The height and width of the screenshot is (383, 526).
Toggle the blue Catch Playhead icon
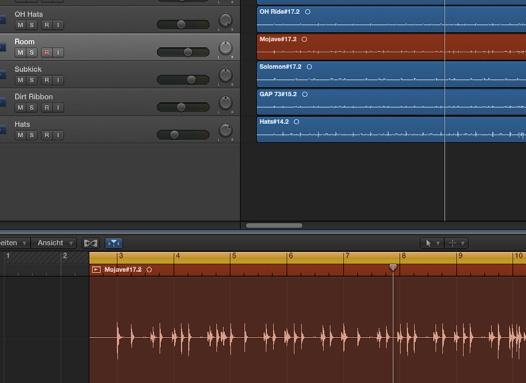pos(114,243)
